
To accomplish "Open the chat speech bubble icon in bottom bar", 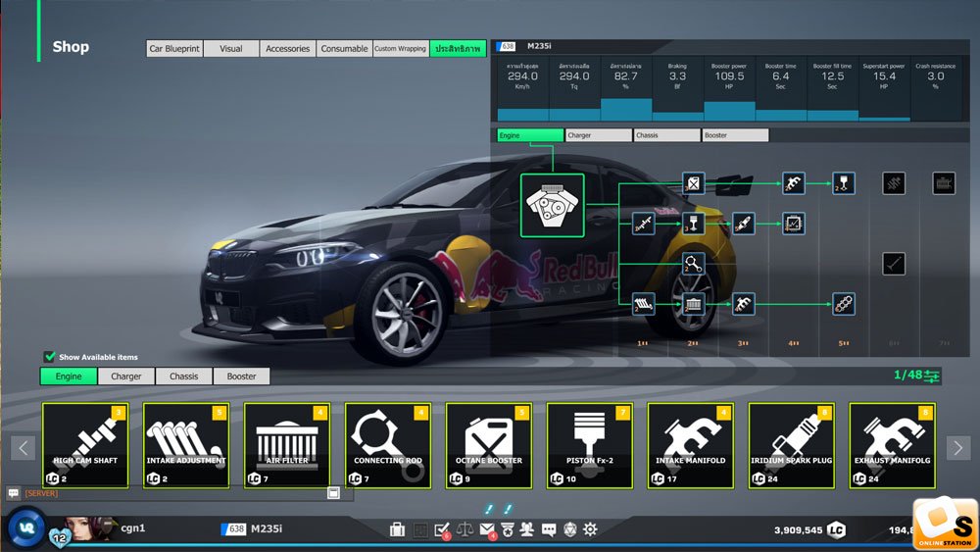I will tap(549, 530).
